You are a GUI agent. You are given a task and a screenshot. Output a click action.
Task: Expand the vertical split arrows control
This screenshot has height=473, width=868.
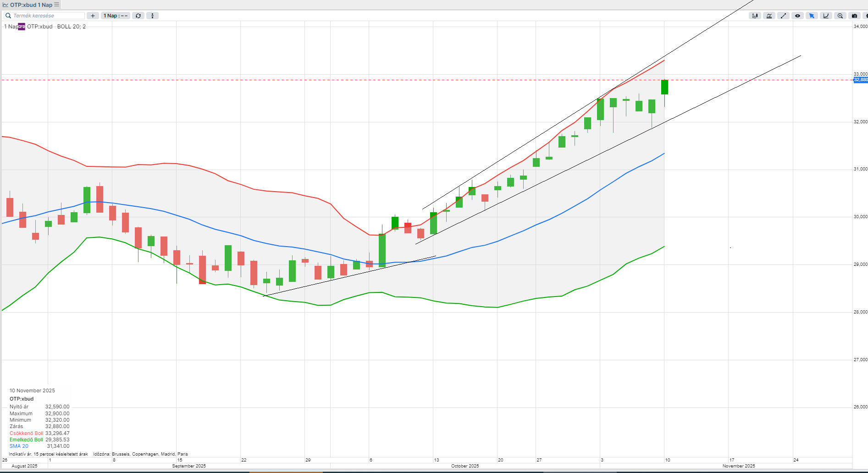point(152,16)
